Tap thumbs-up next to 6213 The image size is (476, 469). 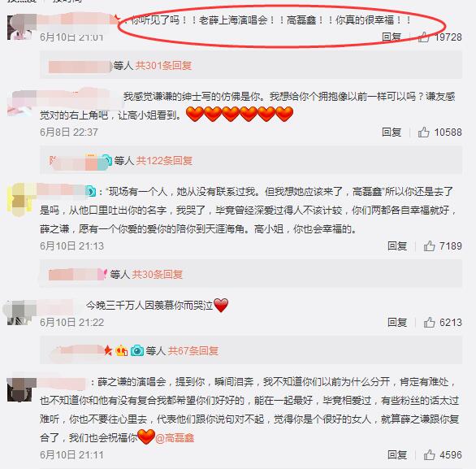coord(429,322)
